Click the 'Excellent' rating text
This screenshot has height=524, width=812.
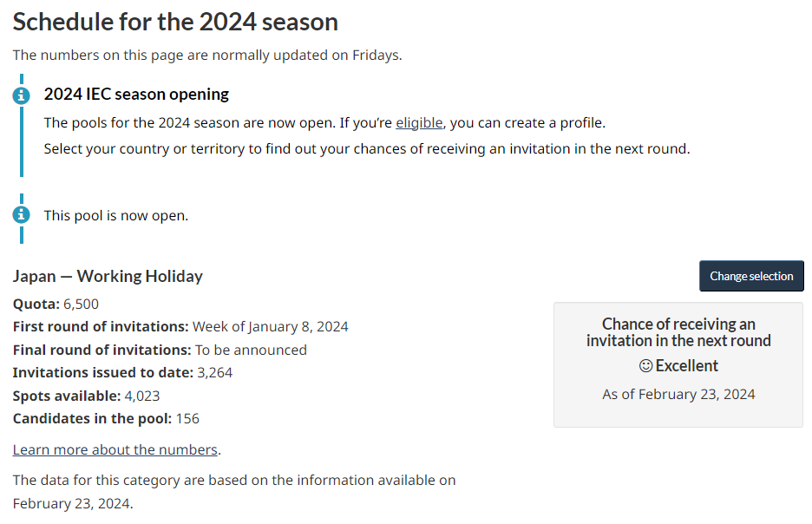pyautogui.click(x=687, y=366)
